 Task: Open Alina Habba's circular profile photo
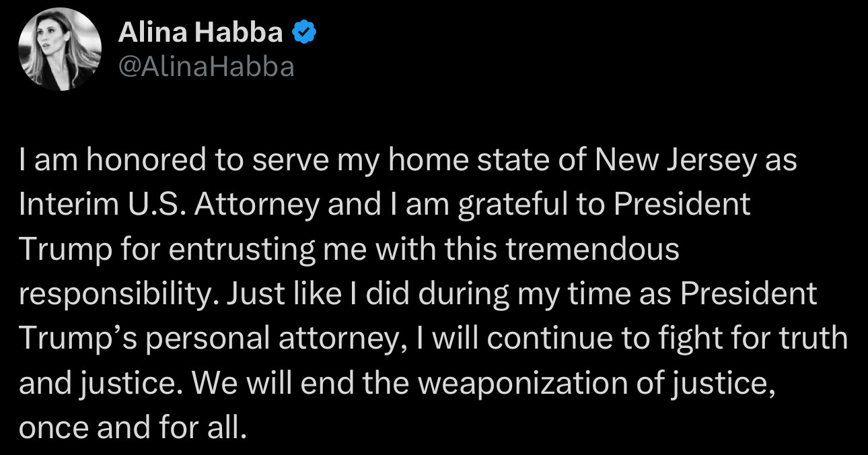pos(59,49)
